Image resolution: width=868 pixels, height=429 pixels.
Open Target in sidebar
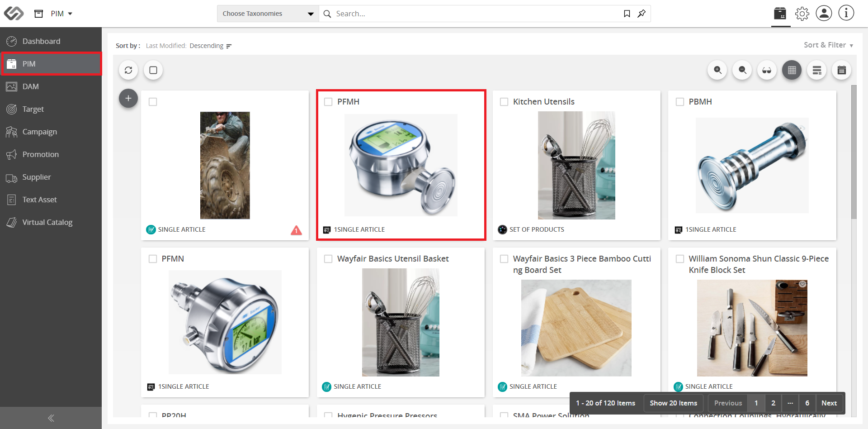click(51, 109)
